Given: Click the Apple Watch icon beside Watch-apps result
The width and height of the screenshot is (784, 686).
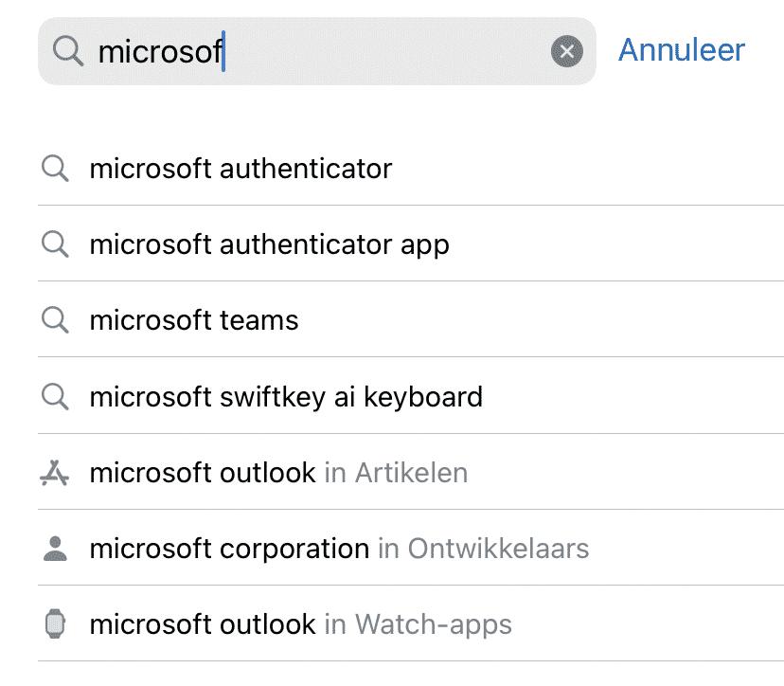Looking at the screenshot, I should pyautogui.click(x=56, y=624).
